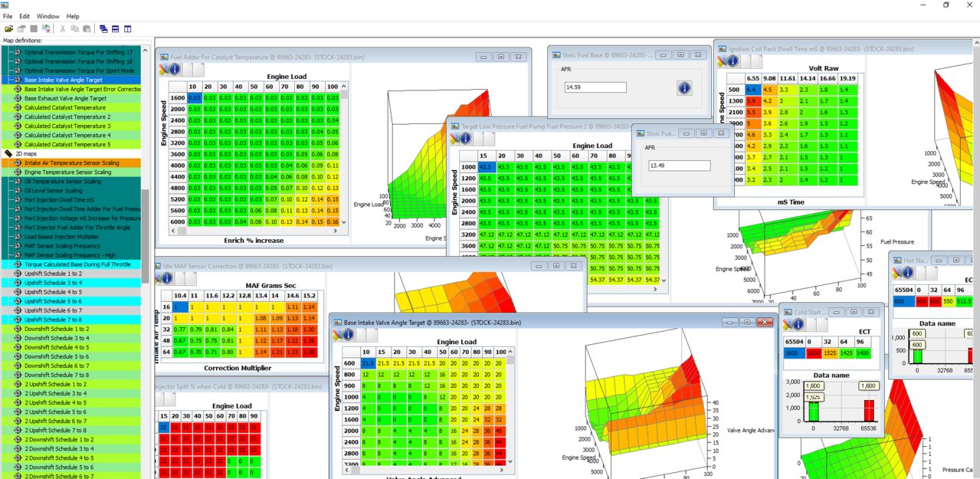Click the Tile vertically toolbar icon
The width and height of the screenshot is (980, 479).
pyautogui.click(x=128, y=28)
